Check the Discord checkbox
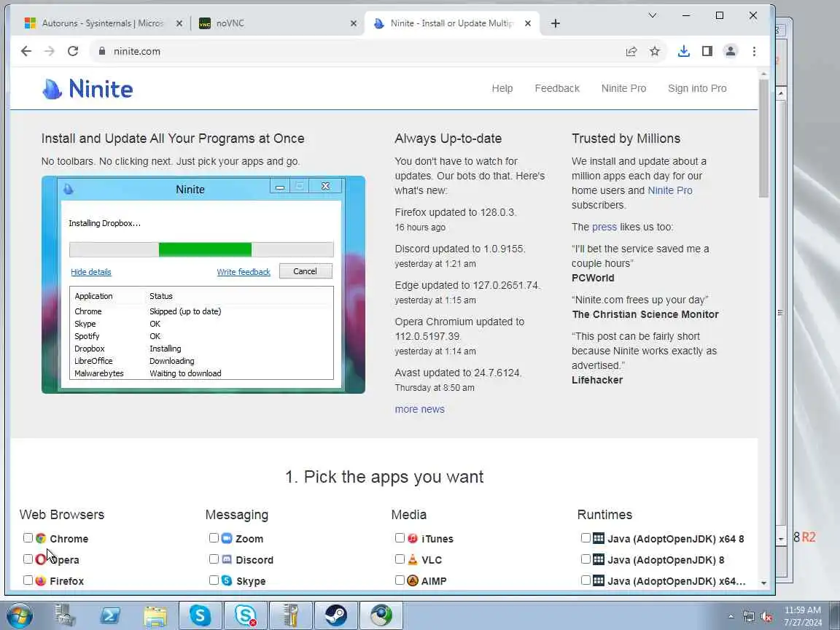Image resolution: width=840 pixels, height=630 pixels. pos(214,559)
